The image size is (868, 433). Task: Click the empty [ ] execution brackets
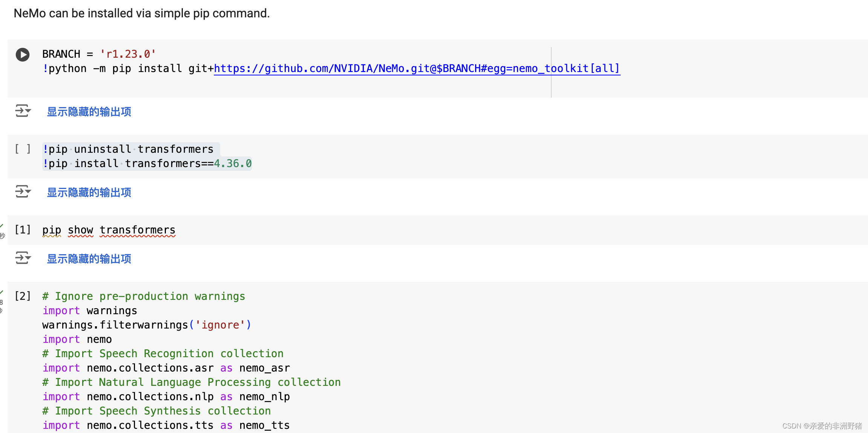(23, 149)
